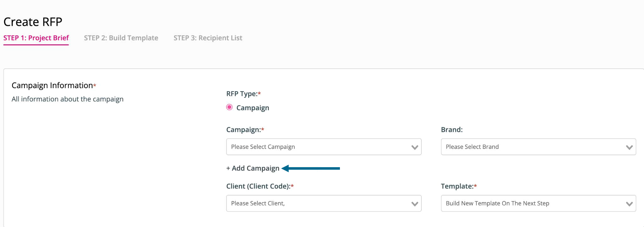
Task: Click the chevron arrow in Brand dropdown
Action: (x=629, y=147)
